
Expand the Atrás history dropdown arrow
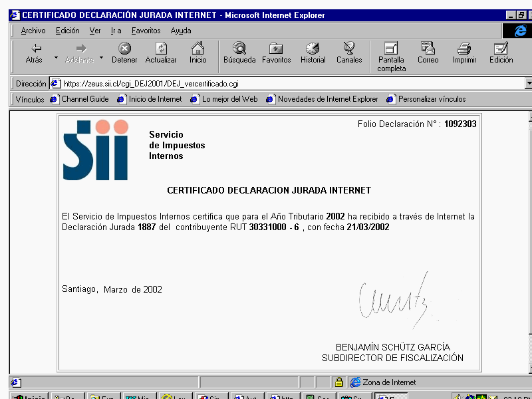(56, 58)
